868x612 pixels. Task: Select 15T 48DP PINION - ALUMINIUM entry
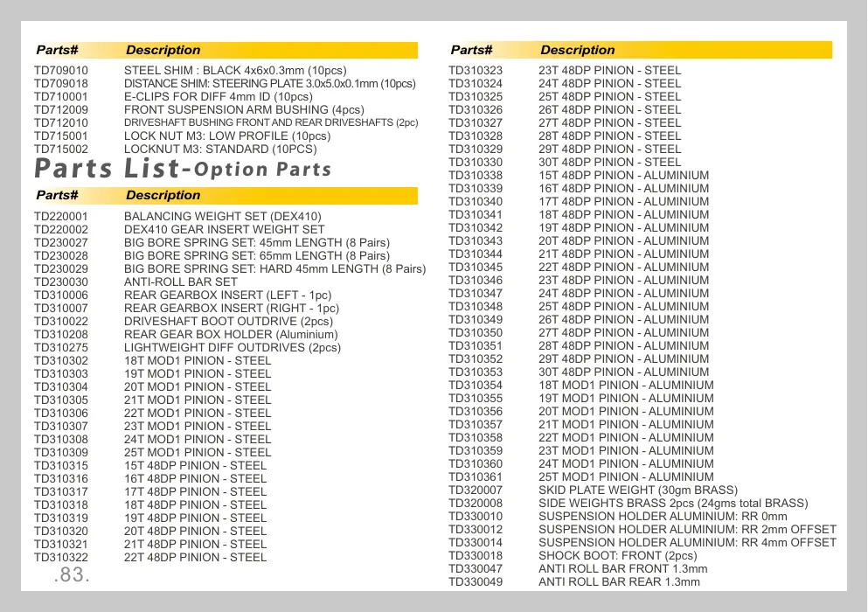pos(579,176)
